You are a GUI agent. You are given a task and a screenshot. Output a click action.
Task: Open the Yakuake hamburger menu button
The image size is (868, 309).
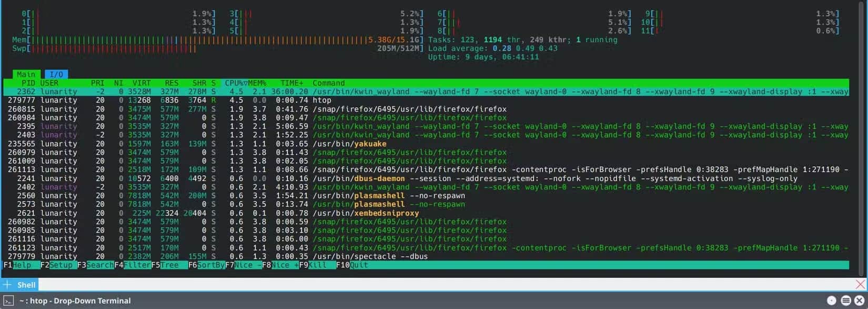(x=846, y=301)
